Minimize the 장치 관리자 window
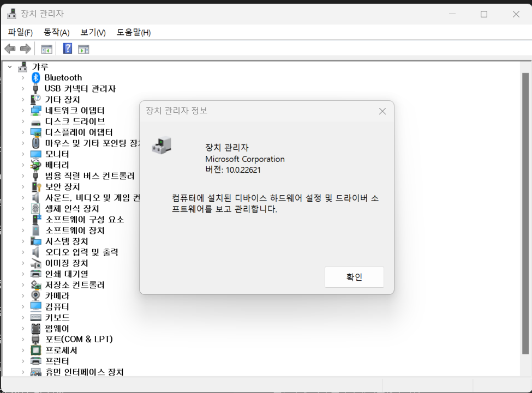532x393 pixels. tap(452, 14)
